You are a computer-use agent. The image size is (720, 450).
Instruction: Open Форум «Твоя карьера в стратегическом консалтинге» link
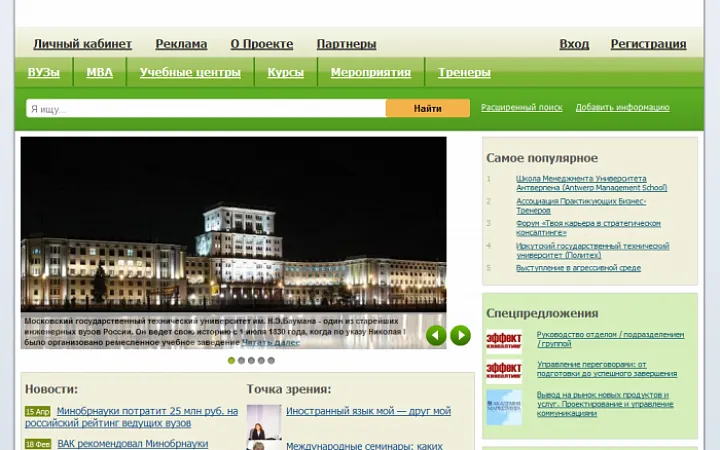click(x=588, y=228)
